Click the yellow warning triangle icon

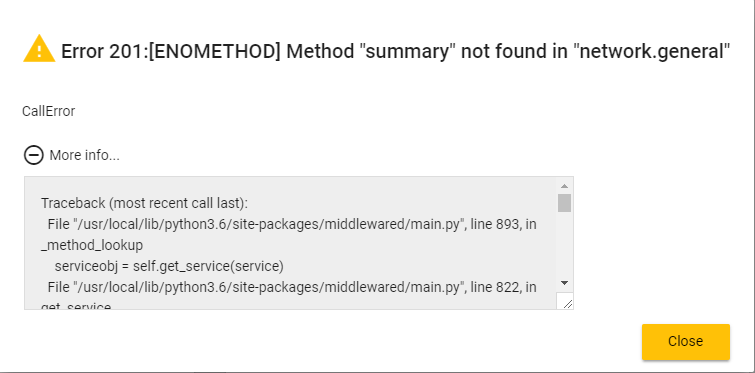39,49
